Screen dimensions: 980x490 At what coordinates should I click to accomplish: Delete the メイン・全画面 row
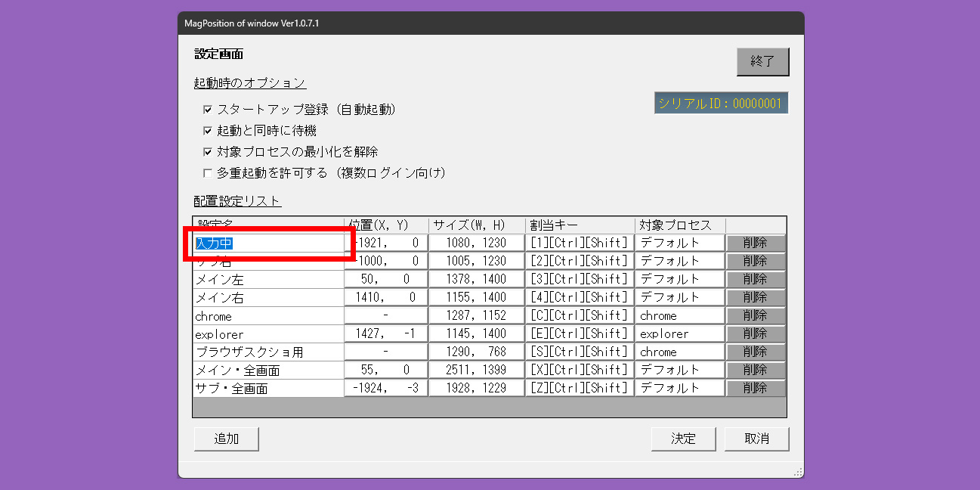click(756, 370)
